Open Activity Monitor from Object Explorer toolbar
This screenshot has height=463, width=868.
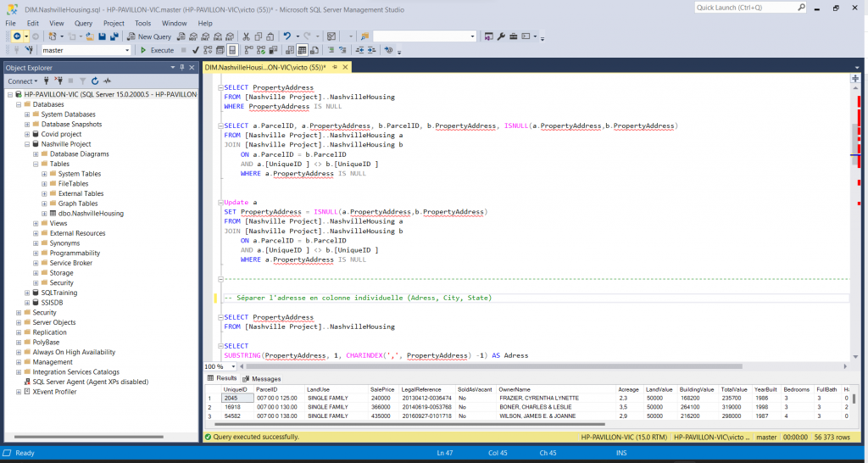[107, 81]
